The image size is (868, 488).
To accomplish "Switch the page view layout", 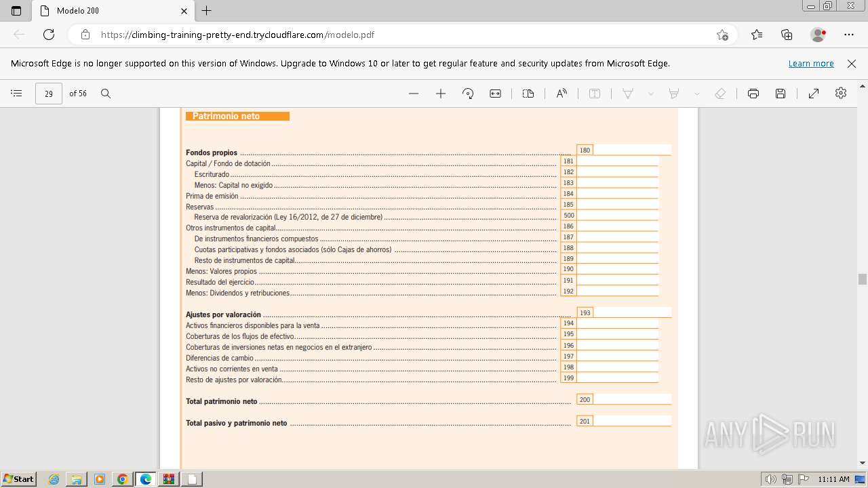I will (x=528, y=94).
